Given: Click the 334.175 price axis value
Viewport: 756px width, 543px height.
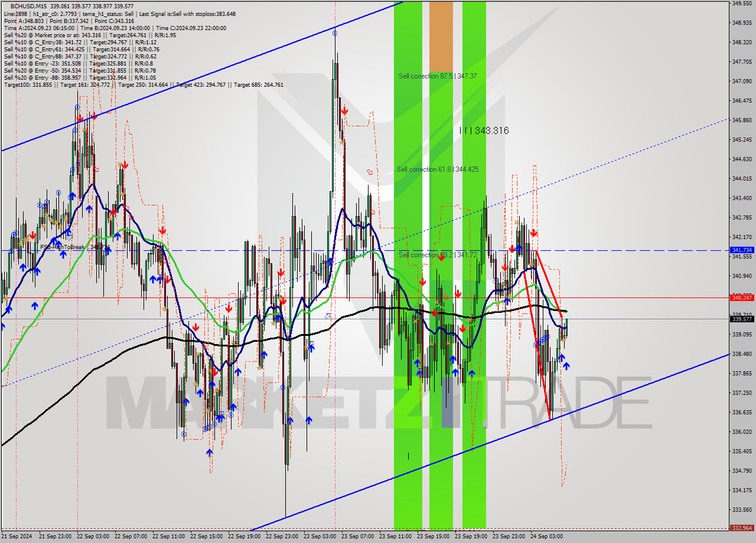Looking at the screenshot, I should 742,490.
